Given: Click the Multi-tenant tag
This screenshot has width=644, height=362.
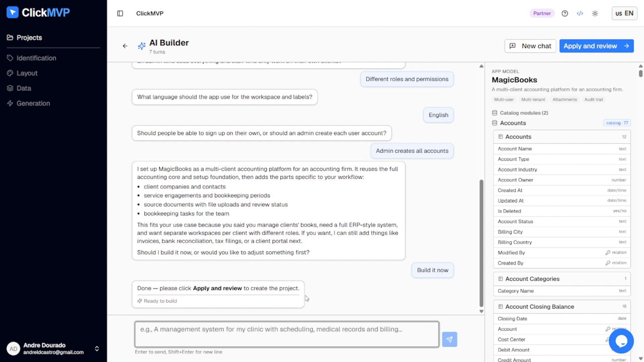Looking at the screenshot, I should (533, 100).
